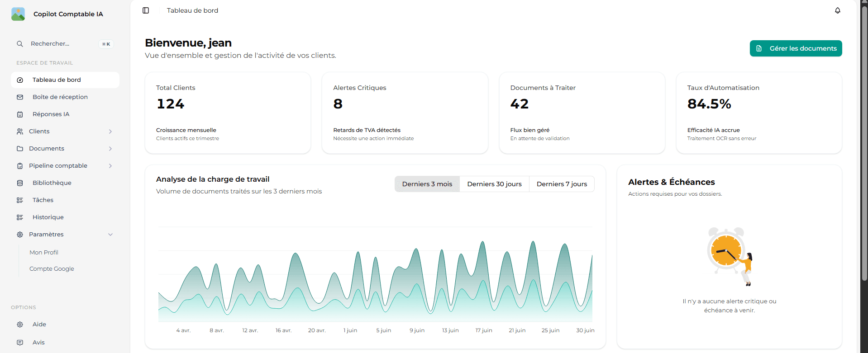Click the Réponses IA icon
Viewport: 868px width, 353px height.
20,114
